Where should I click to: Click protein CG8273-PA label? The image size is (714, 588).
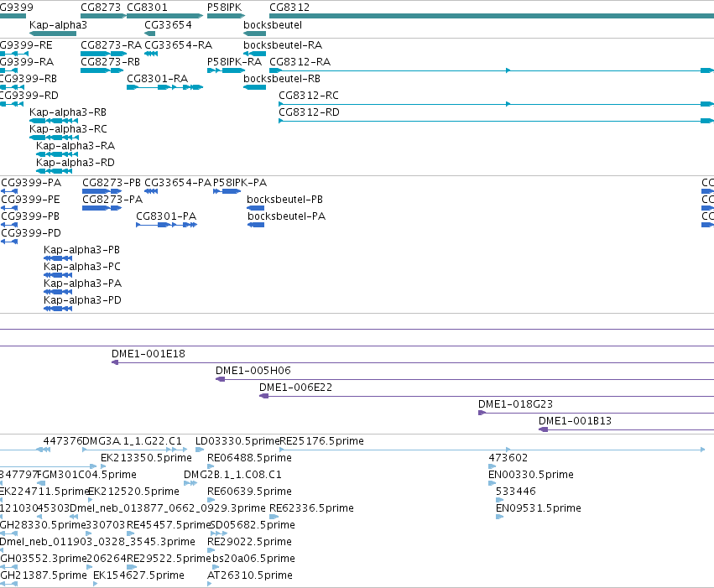point(112,200)
